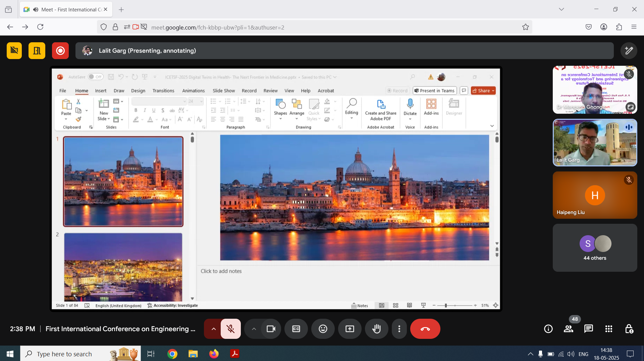Open the emoji reactions panel
The width and height of the screenshot is (644, 361).
pyautogui.click(x=323, y=329)
